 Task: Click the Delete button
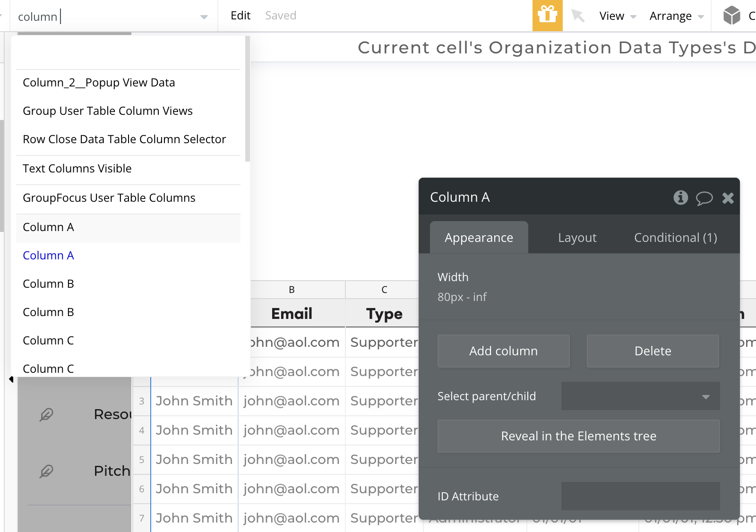click(x=653, y=351)
